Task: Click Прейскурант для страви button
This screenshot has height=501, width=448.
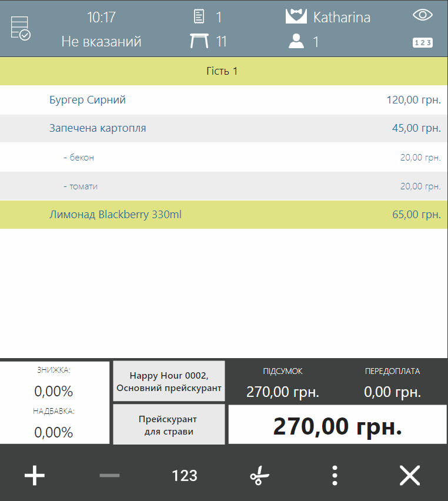Action: (169, 425)
